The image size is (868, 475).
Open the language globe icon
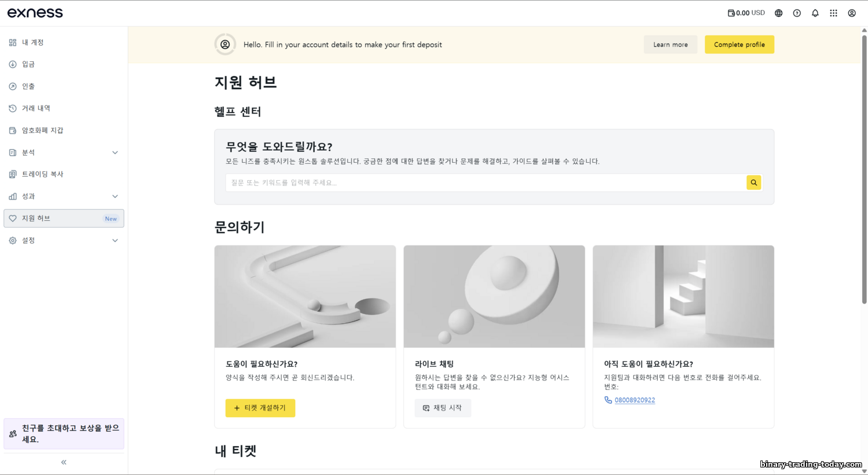pos(778,13)
